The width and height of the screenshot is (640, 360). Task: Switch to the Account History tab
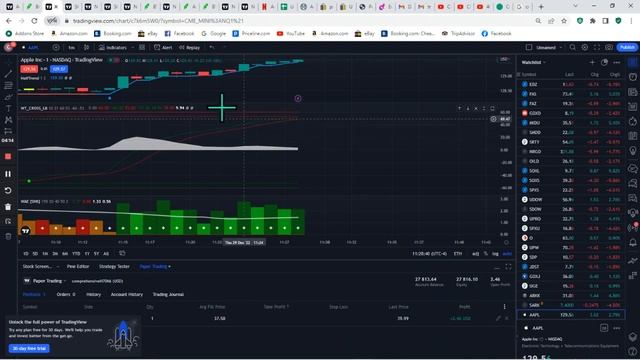[x=127, y=294]
